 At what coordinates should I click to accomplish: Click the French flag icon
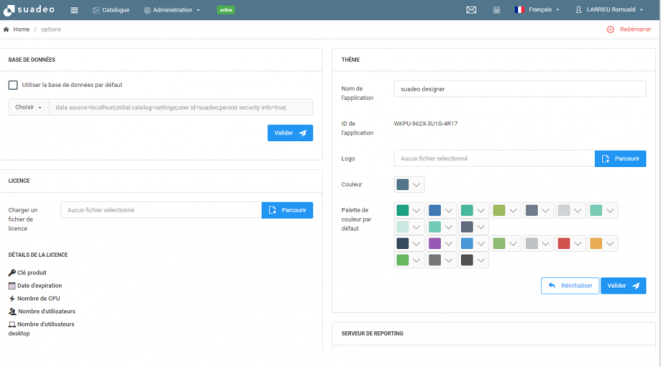[519, 10]
